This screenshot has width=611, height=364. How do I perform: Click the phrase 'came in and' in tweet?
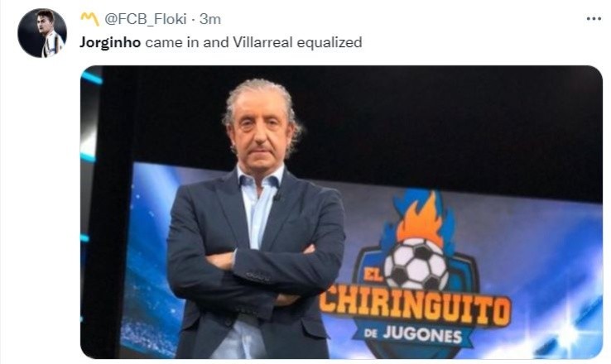click(186, 42)
